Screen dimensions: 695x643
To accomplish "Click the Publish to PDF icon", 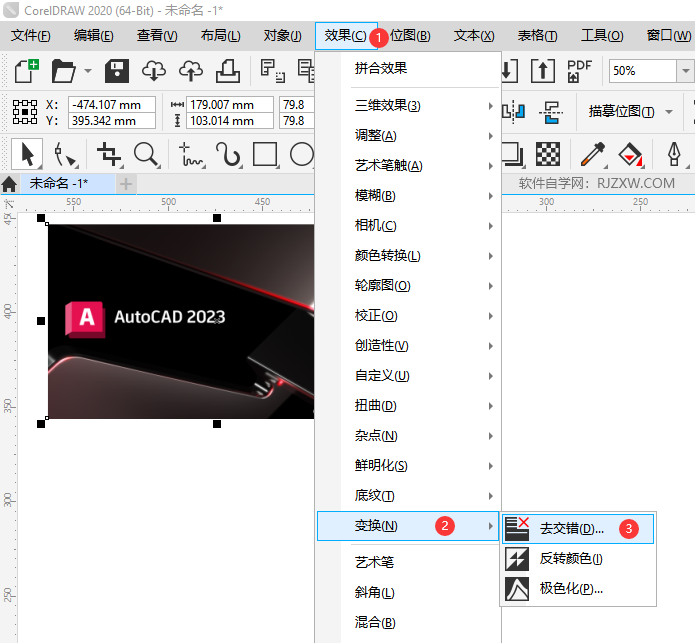I will tap(579, 71).
